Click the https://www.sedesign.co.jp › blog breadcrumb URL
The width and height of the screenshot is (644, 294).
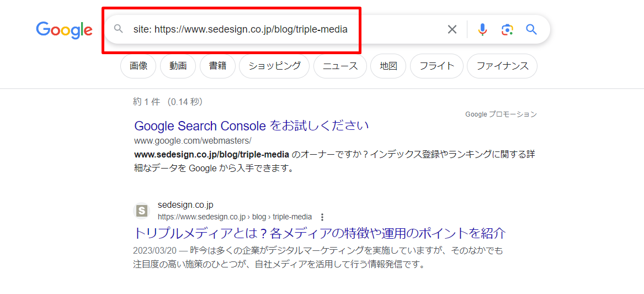[x=235, y=217]
